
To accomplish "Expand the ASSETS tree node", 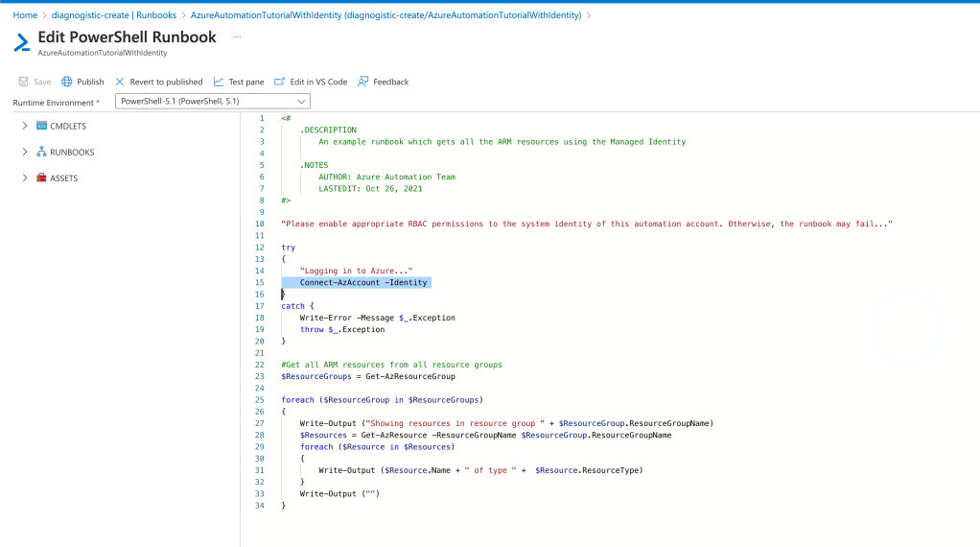I will (25, 178).
